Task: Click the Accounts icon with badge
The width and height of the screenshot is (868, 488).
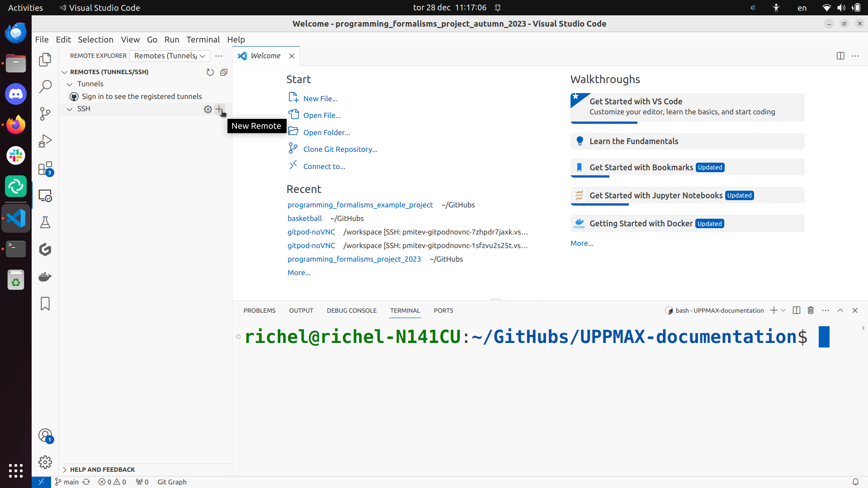Action: 45,435
